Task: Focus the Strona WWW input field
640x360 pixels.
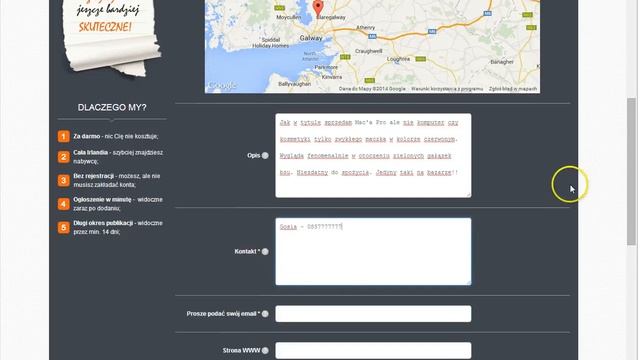Action: click(x=373, y=350)
